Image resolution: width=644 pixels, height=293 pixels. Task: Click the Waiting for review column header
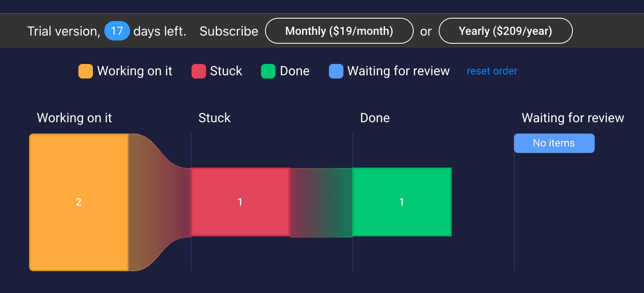(572, 118)
